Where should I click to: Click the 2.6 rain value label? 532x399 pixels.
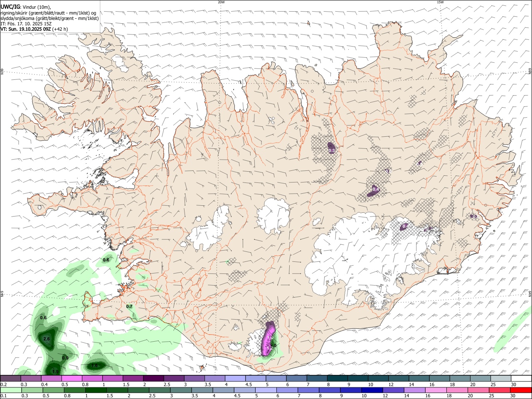(47, 339)
